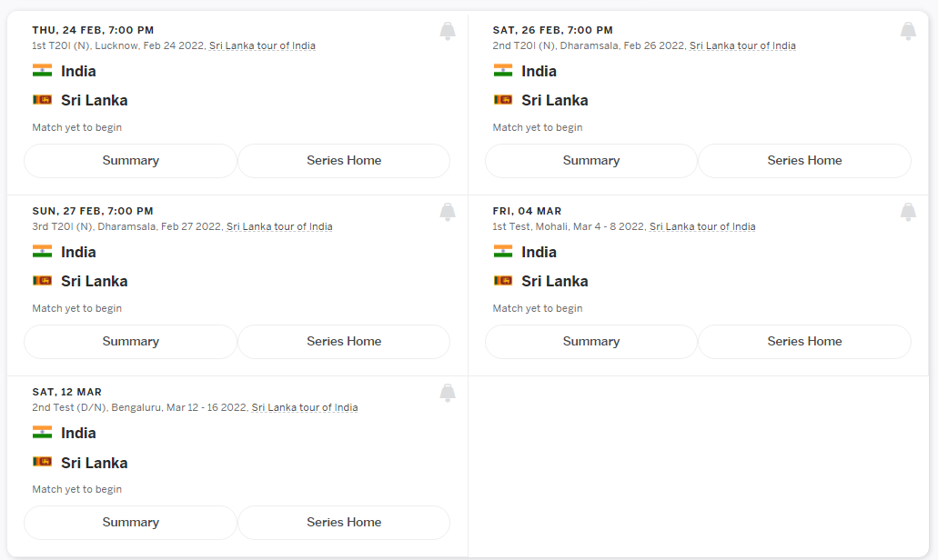Click Sri Lanka flag in 1st Test card
Viewport: 938px width, 560px height.
503,281
